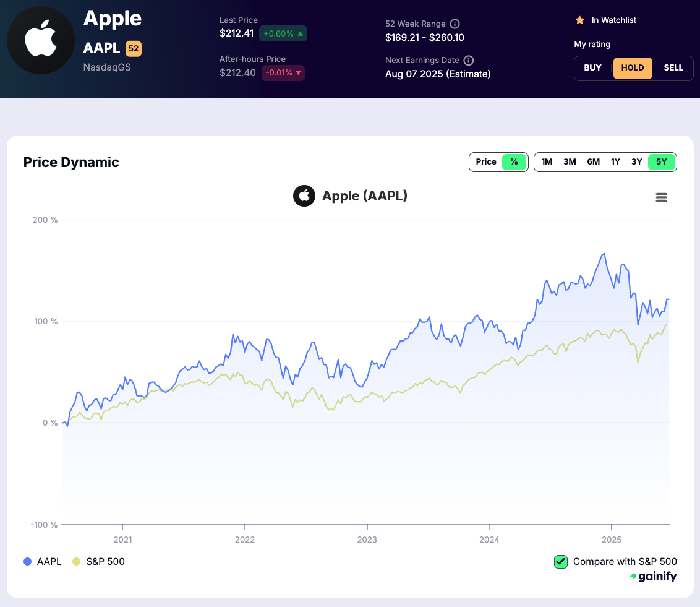
Task: Click the 2025 x-axis label
Action: tap(612, 540)
